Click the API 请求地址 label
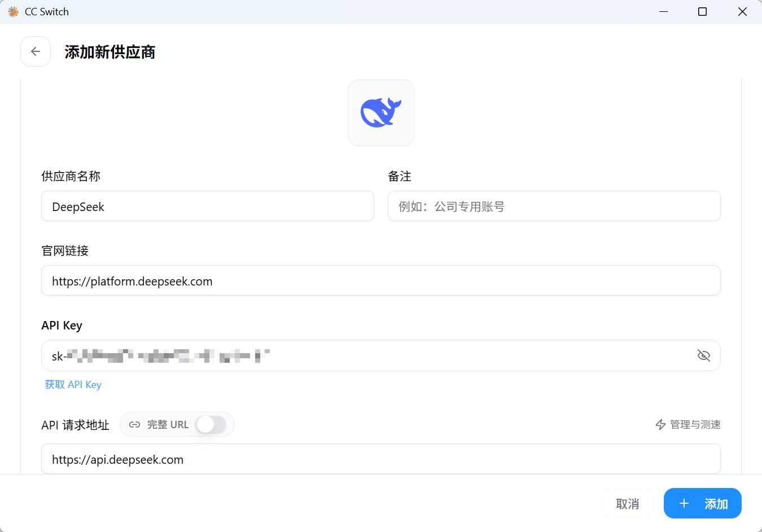Image resolution: width=762 pixels, height=532 pixels. click(x=75, y=425)
